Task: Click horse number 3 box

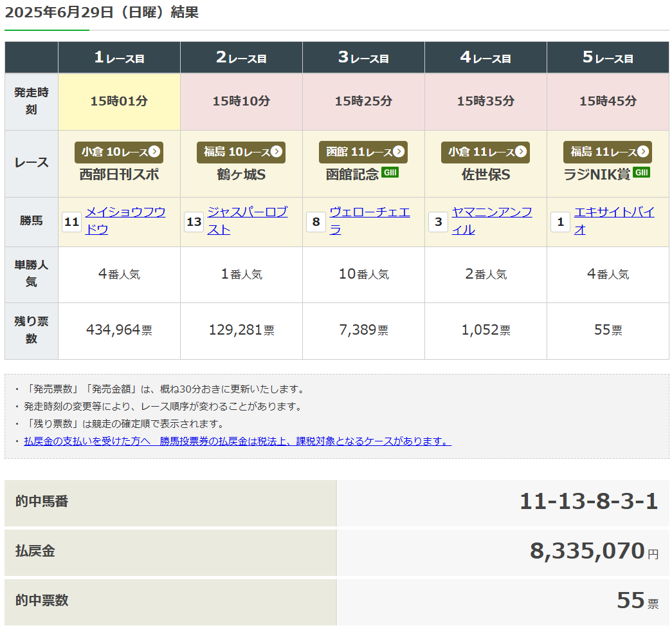Action: 438,222
